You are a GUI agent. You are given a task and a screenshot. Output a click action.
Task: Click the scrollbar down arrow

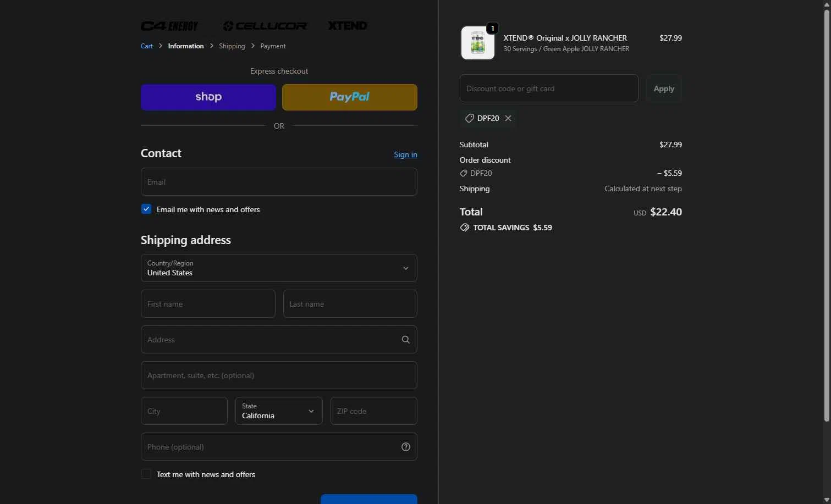[827, 500]
